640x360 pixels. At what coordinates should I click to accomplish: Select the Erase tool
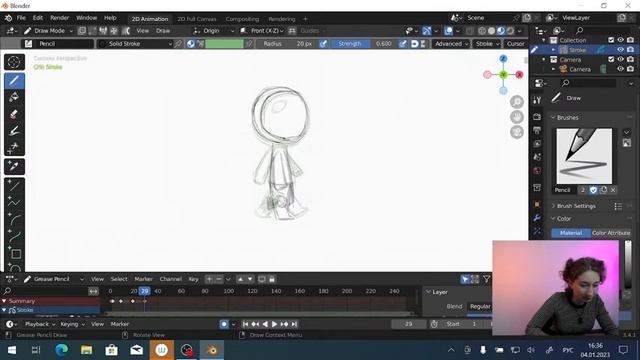pyautogui.click(x=14, y=114)
